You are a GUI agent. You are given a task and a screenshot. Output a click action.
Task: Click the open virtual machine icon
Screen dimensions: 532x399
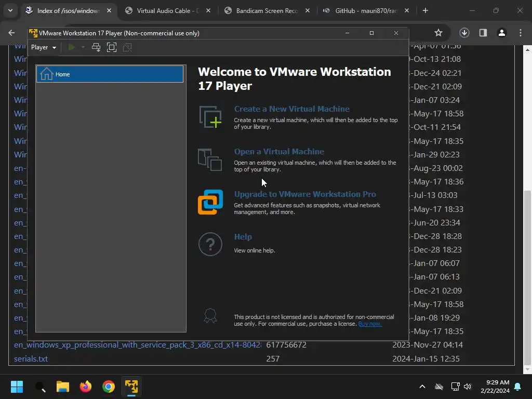tap(210, 159)
